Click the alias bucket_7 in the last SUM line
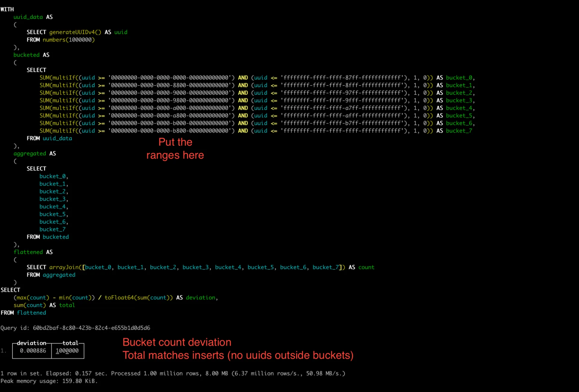The height and width of the screenshot is (392, 579). (459, 131)
